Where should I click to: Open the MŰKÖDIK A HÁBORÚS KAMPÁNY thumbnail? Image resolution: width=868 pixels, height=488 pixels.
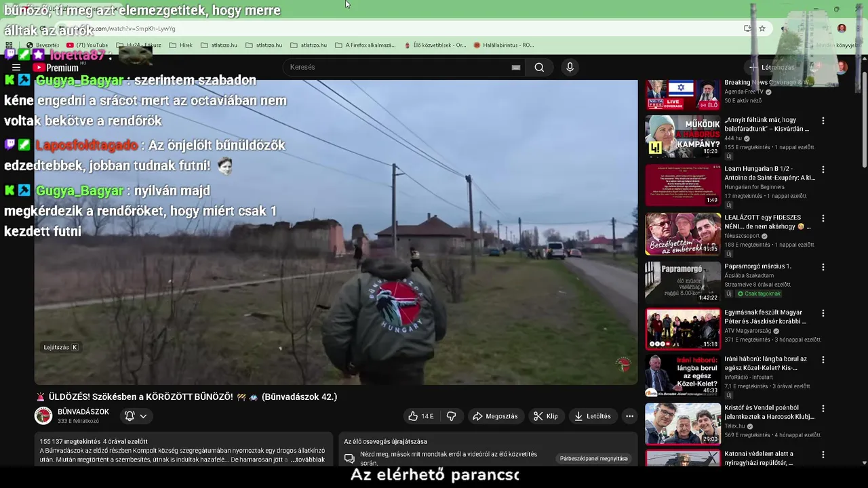[683, 136]
